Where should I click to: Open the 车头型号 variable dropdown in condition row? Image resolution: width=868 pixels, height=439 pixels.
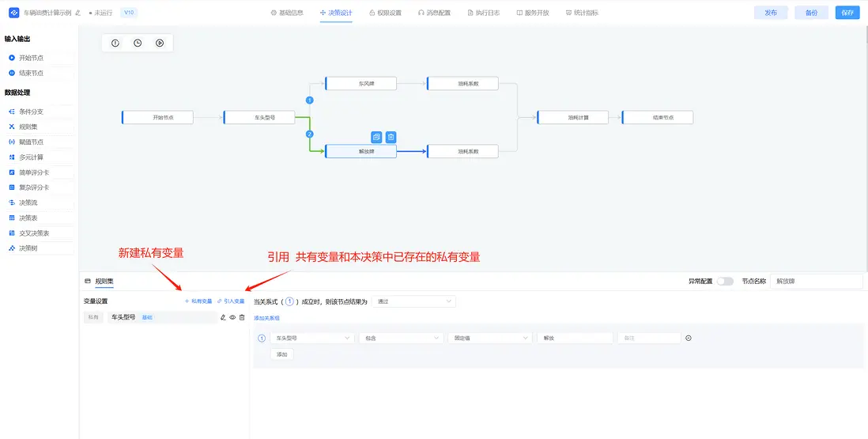coord(312,338)
